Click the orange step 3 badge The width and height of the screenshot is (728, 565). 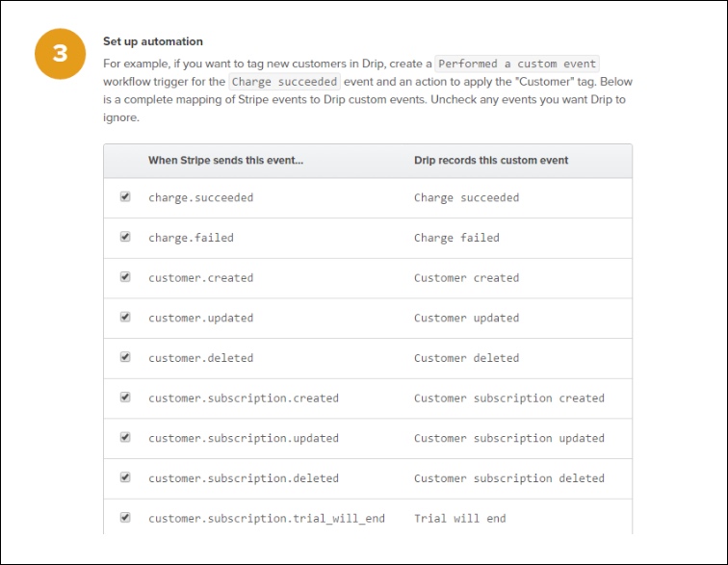pyautogui.click(x=61, y=54)
